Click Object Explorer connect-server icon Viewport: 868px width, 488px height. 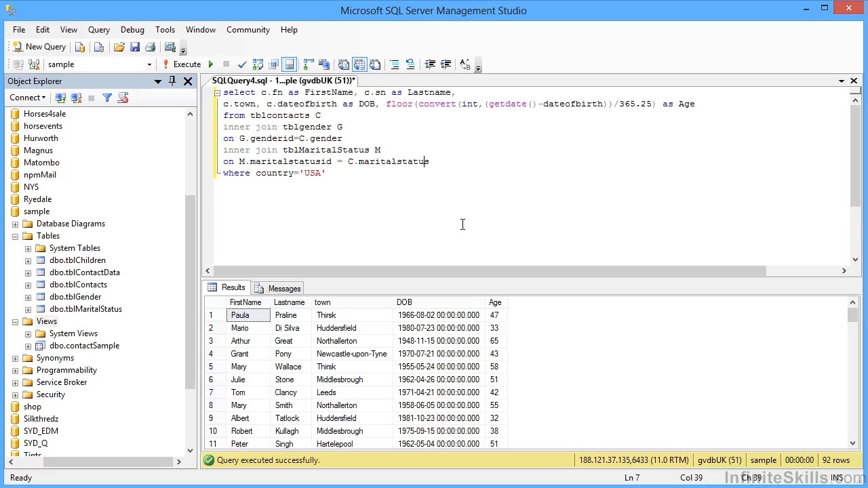click(60, 98)
